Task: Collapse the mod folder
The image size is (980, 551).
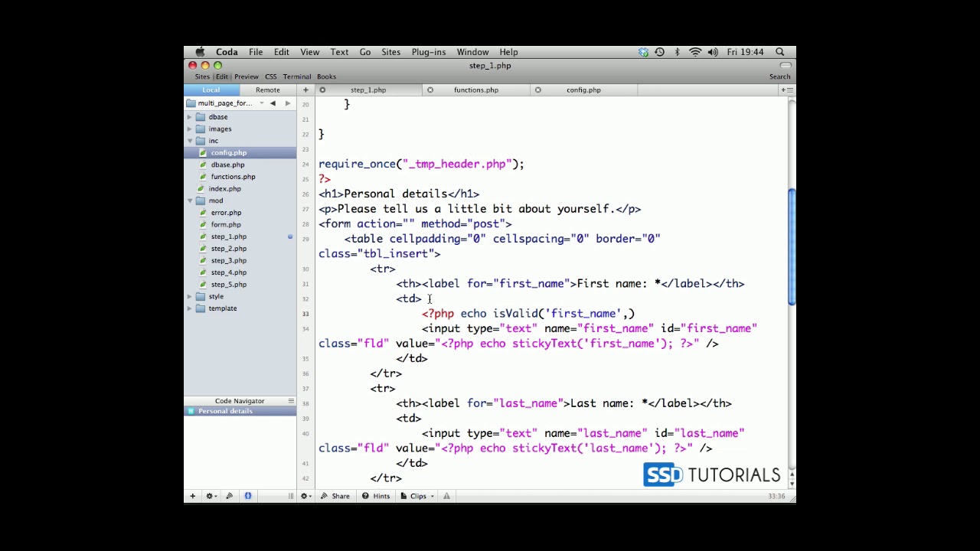Action: [190, 201]
